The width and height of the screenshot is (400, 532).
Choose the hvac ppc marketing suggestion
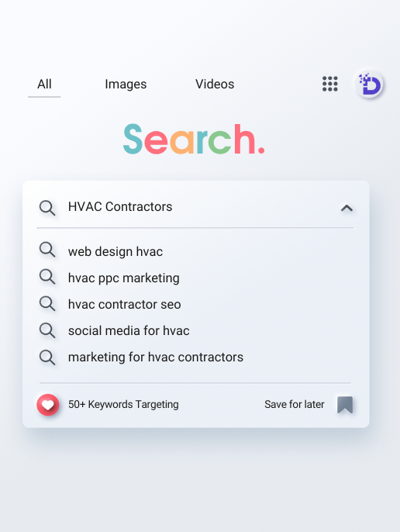point(124,278)
